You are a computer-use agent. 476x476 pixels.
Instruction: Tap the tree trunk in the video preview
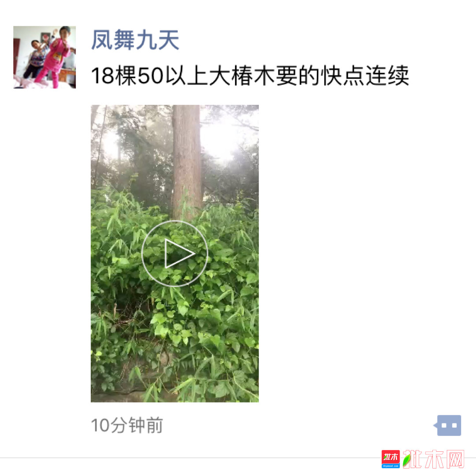pyautogui.click(x=186, y=161)
